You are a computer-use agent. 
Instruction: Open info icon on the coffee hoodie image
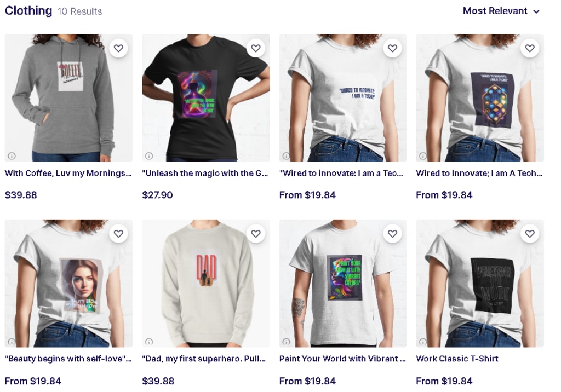click(12, 156)
